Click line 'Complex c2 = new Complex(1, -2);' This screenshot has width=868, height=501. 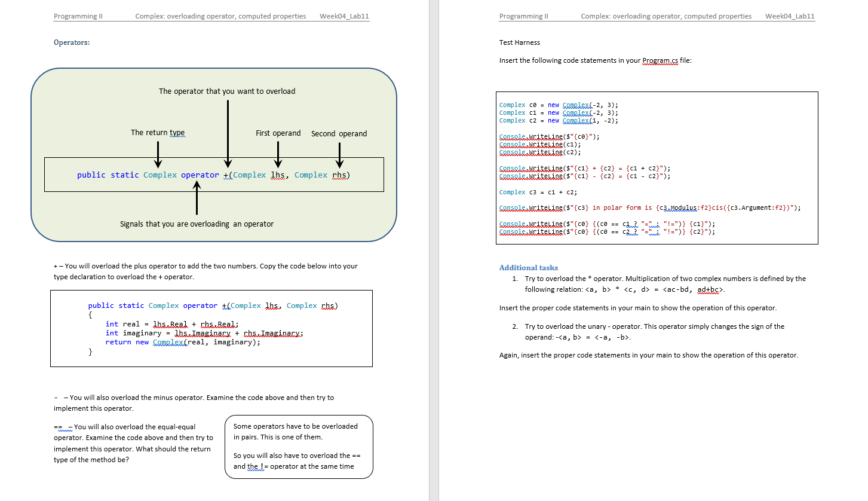click(559, 120)
